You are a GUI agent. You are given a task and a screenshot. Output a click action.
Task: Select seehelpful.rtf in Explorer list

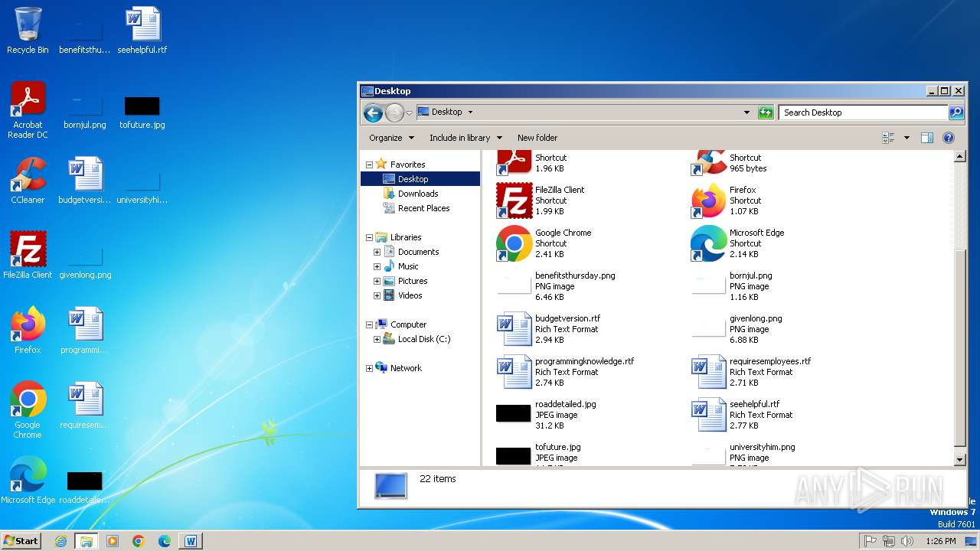[x=743, y=415]
